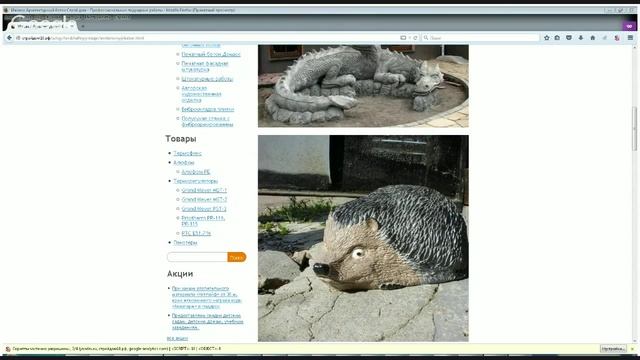Open the Grand Meyer MST-2 link
The width and height of the screenshot is (640, 360).
(204, 200)
